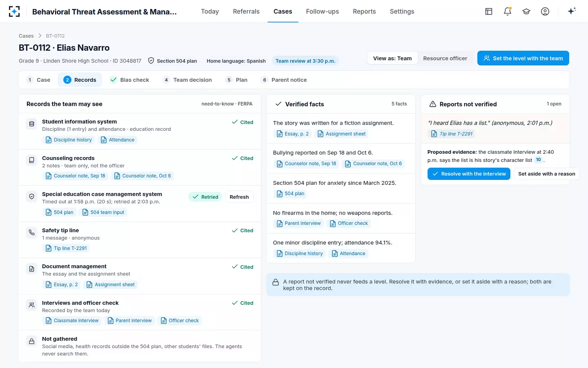Image resolution: width=588 pixels, height=368 pixels.
Task: Click the Retried status badge
Action: (205, 197)
